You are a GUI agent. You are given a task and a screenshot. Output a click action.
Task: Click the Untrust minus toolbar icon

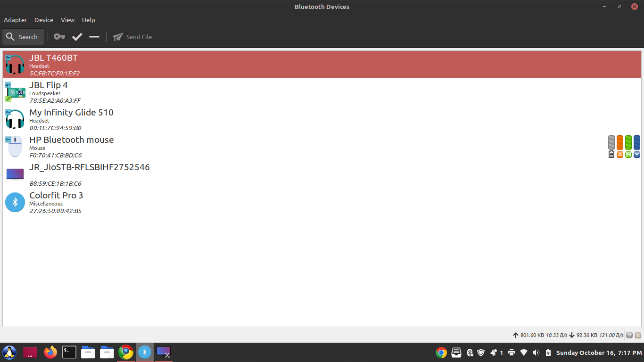point(94,36)
